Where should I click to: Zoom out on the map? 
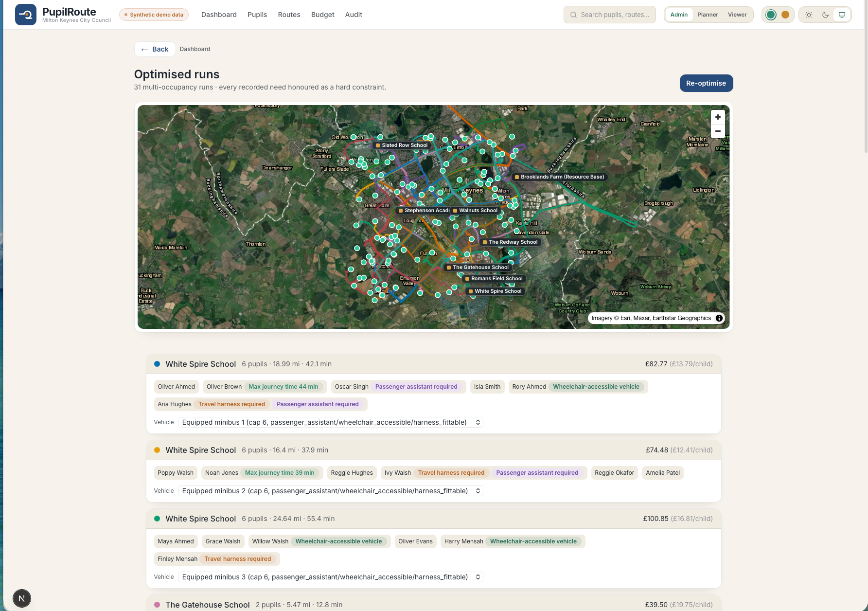click(718, 131)
